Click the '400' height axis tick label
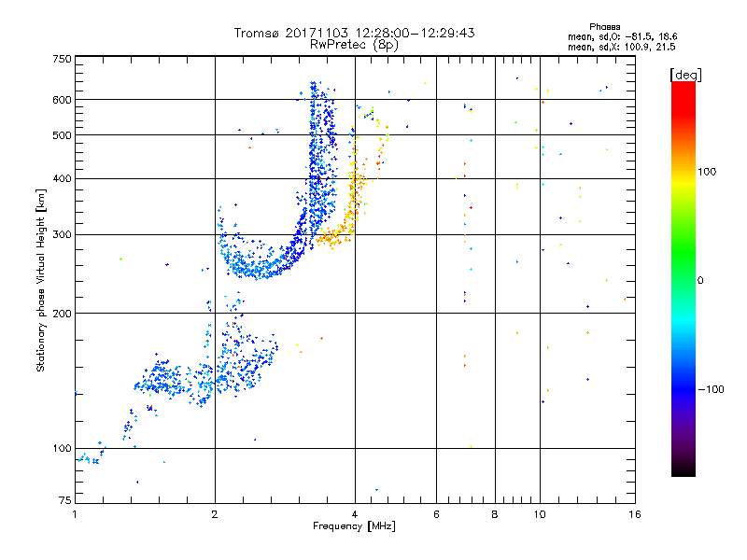747x560 pixels. [x=62, y=178]
